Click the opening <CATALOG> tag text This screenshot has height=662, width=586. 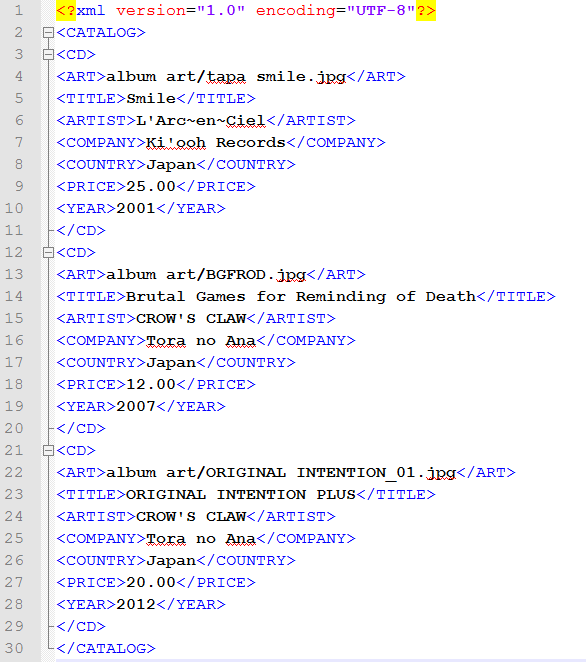[100, 33]
